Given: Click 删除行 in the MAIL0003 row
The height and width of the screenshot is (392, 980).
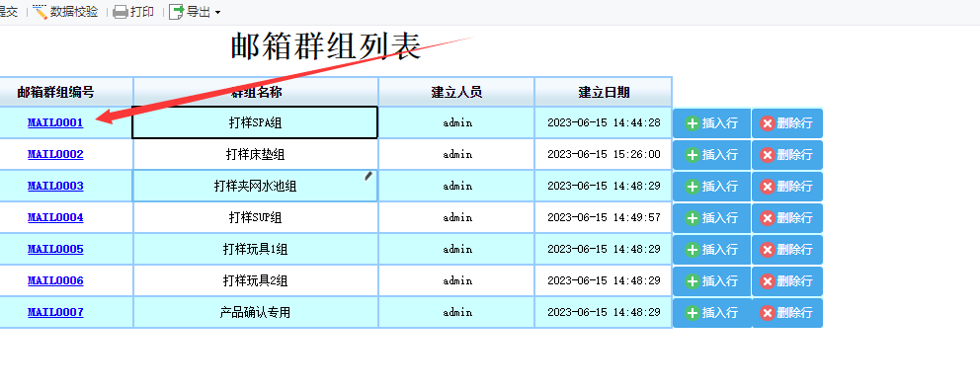Looking at the screenshot, I should click(x=787, y=187).
